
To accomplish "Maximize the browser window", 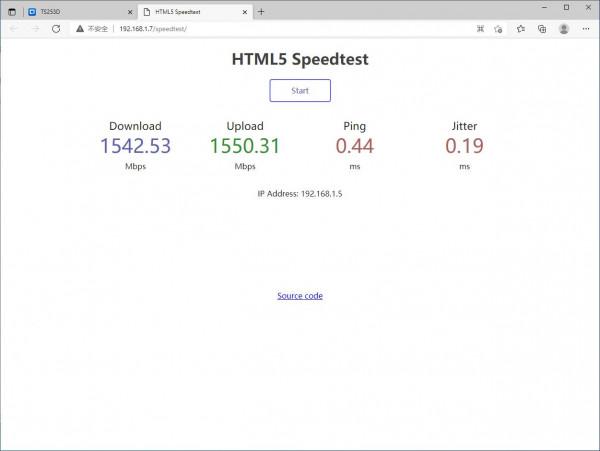I will click(x=566, y=8).
